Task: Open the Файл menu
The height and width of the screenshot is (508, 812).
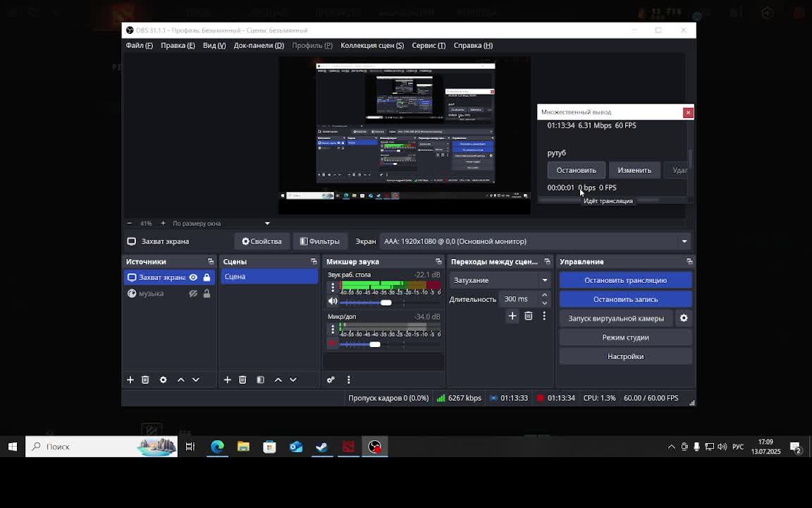Action: point(140,46)
